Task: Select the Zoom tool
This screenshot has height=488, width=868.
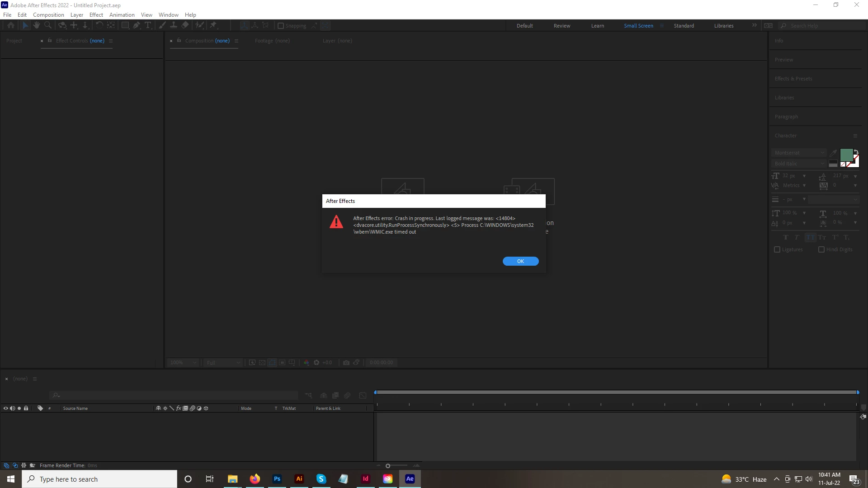Action: pyautogui.click(x=48, y=25)
